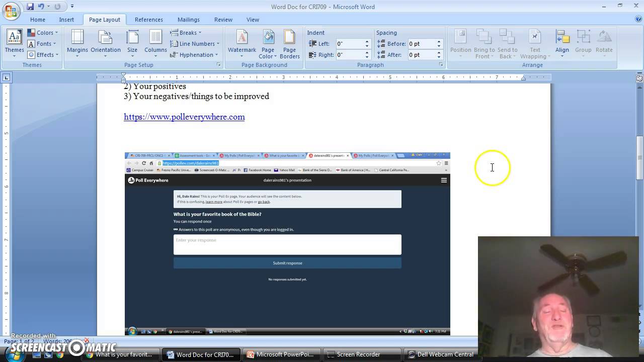Expand the theme Colors dropdown
The width and height of the screenshot is (644, 362).
[x=43, y=33]
